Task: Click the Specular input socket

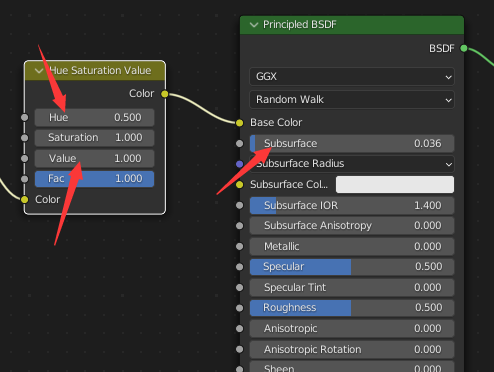Action: pos(239,267)
